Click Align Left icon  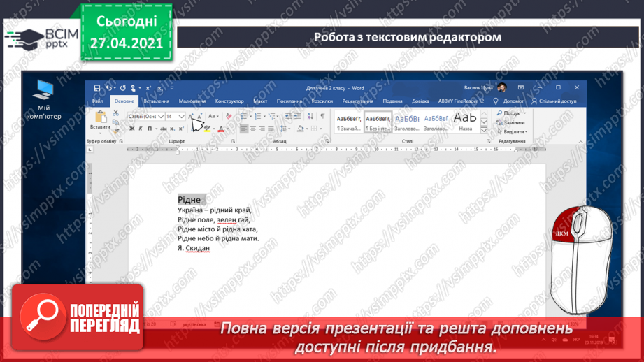click(244, 129)
